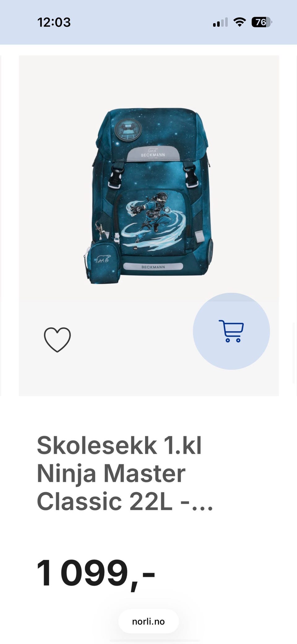Tap the norli.no address pill

point(148,621)
